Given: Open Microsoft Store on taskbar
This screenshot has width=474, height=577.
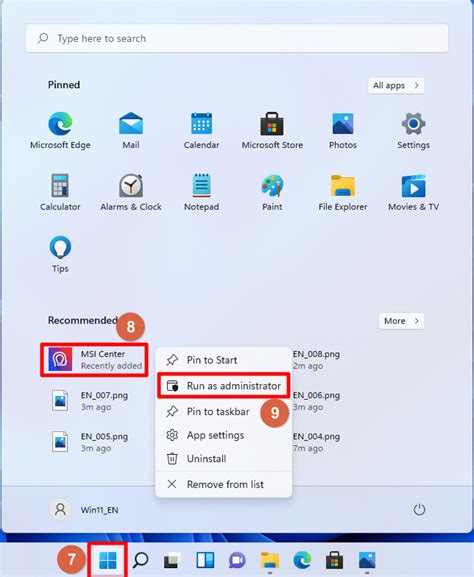Looking at the screenshot, I should 335,560.
